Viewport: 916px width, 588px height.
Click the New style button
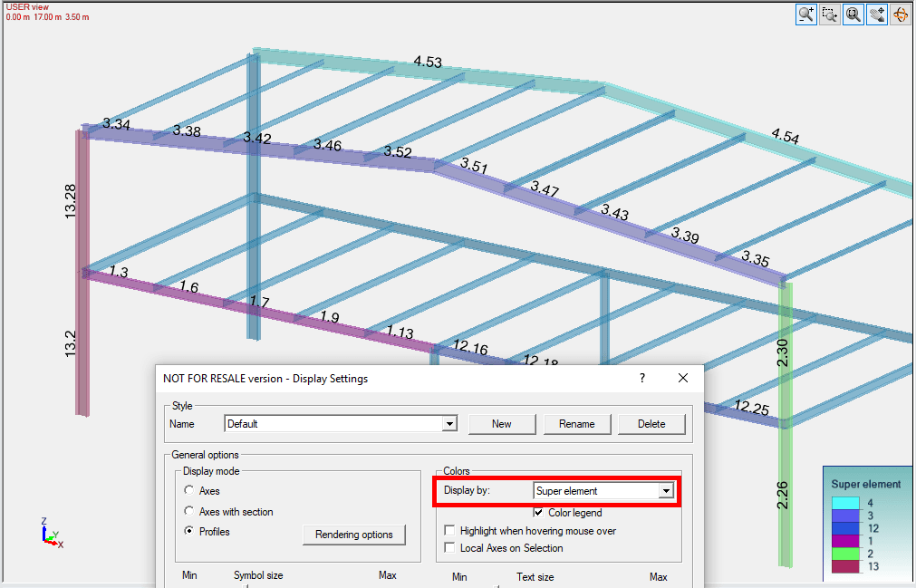coord(501,424)
